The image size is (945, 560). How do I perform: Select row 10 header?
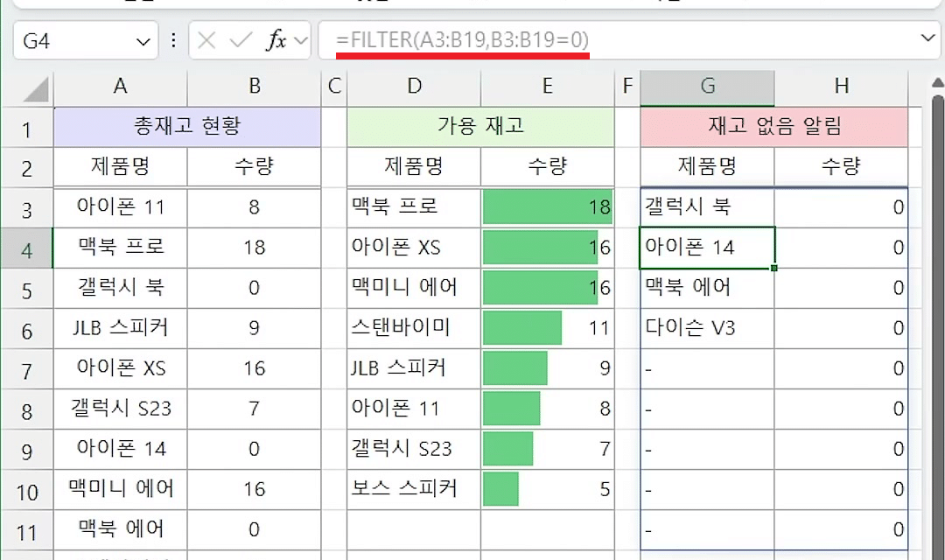27,491
